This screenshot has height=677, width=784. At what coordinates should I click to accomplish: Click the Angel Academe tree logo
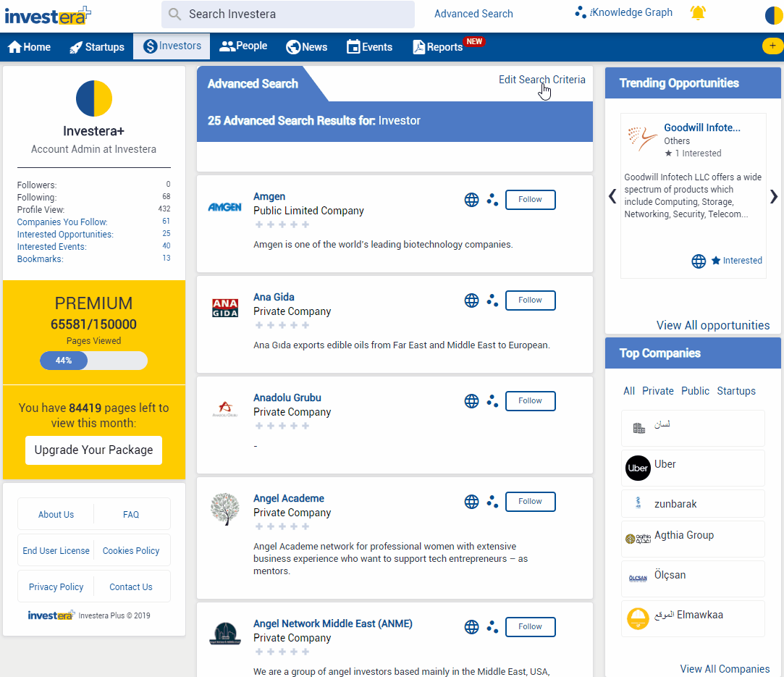point(225,509)
